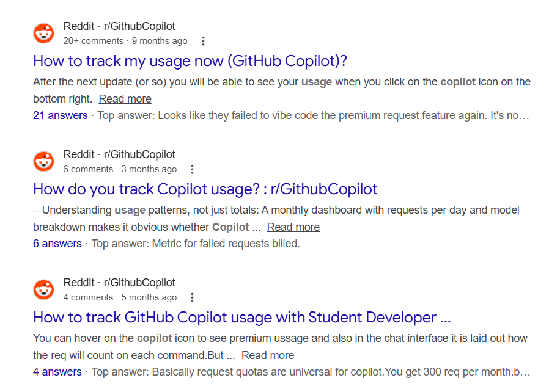The width and height of the screenshot is (560, 392).
Task: Click the Reddit snoo icon next to the second result
Action: click(x=43, y=161)
